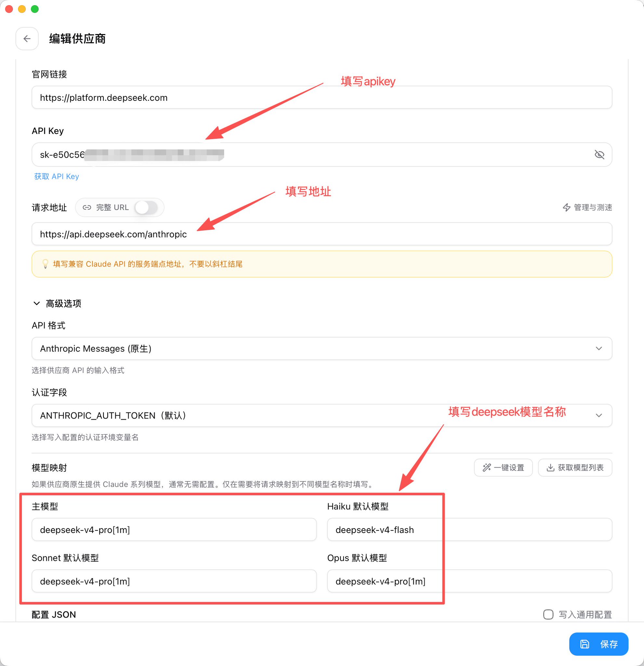644x666 pixels.
Task: Click the 模型映射 section heading
Action: [49, 468]
